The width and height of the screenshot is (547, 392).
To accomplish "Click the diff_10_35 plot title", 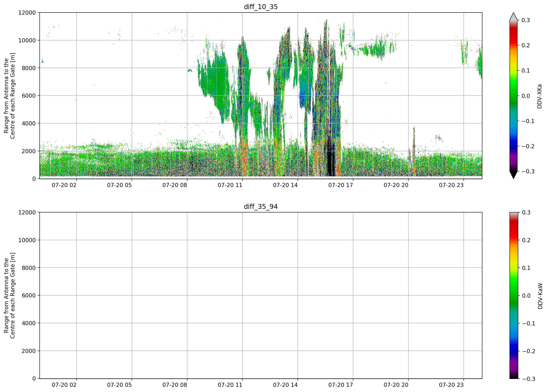I will coord(261,7).
